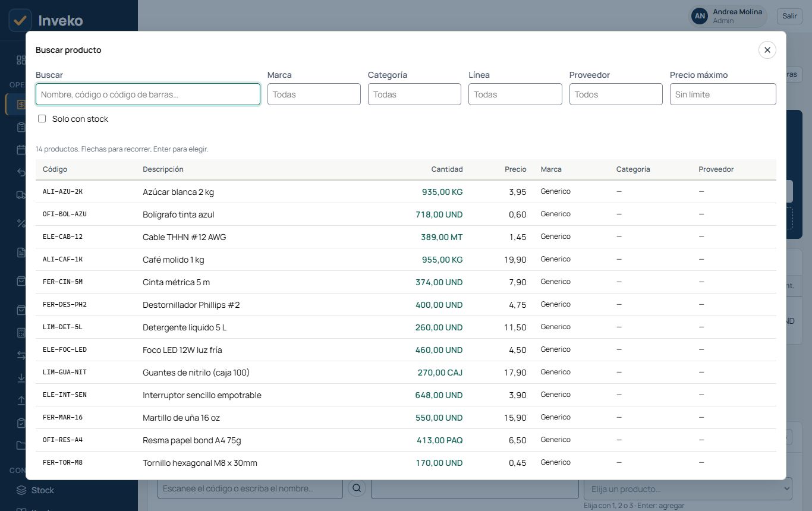The width and height of the screenshot is (812, 511).
Task: Expand the Elija un producto dropdown
Action: [688, 488]
